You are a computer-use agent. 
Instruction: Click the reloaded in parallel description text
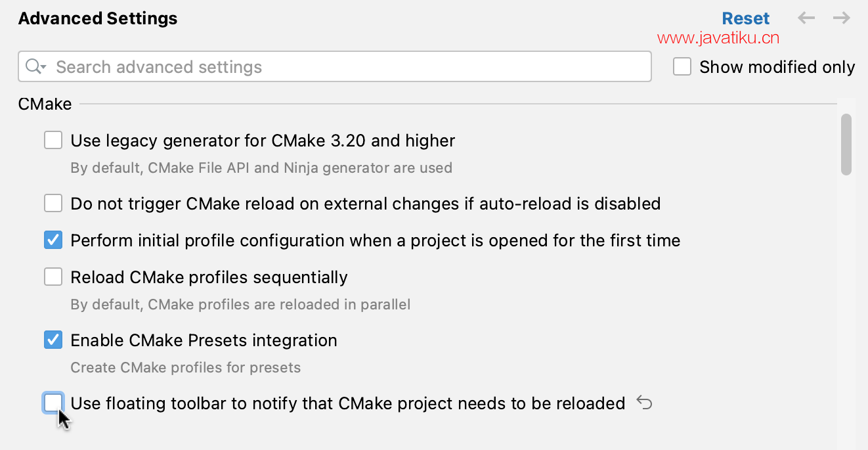[240, 305]
